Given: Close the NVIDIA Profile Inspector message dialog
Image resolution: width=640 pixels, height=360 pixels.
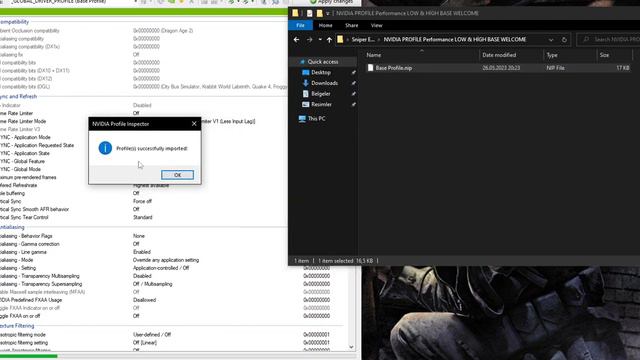Looking at the screenshot, I should (194, 124).
